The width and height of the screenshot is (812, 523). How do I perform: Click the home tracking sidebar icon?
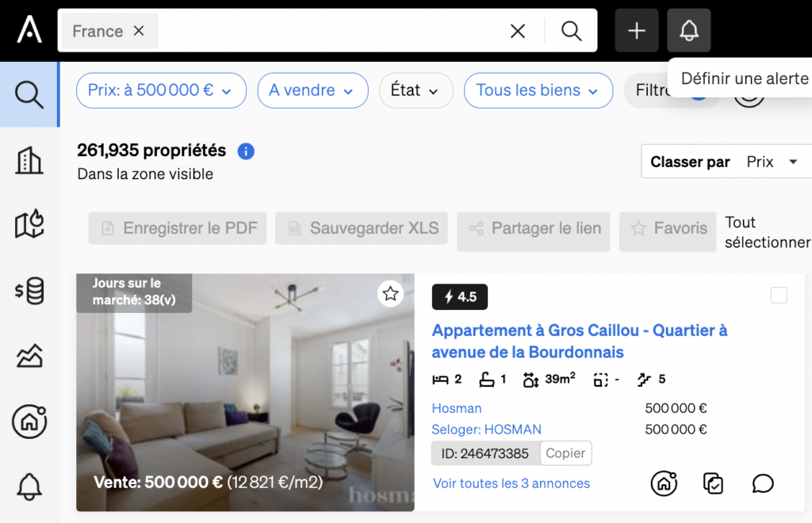(x=29, y=422)
